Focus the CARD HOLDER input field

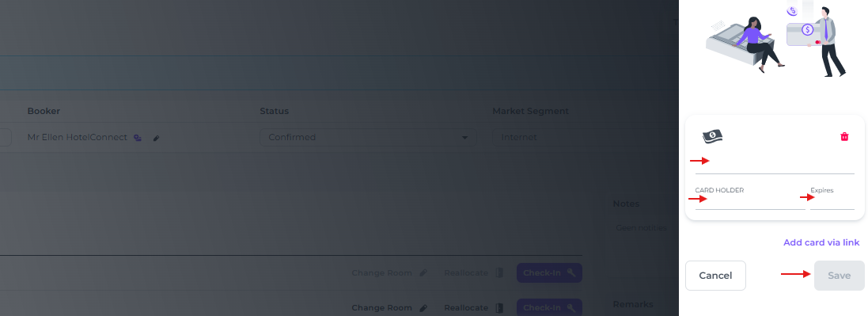[750, 202]
